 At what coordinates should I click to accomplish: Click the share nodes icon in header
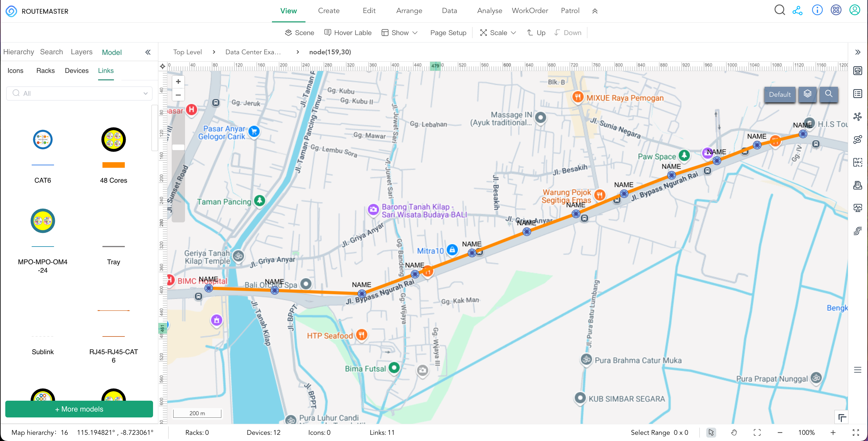(x=797, y=11)
